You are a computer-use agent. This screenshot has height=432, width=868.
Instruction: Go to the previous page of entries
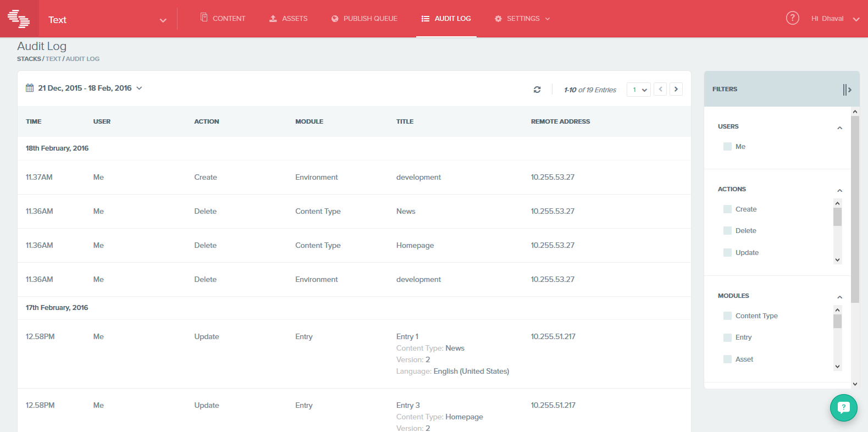[x=660, y=89]
